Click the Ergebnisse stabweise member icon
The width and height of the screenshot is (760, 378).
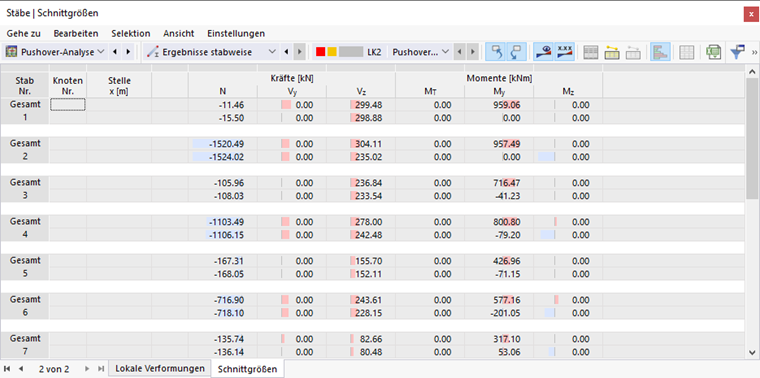click(x=154, y=52)
